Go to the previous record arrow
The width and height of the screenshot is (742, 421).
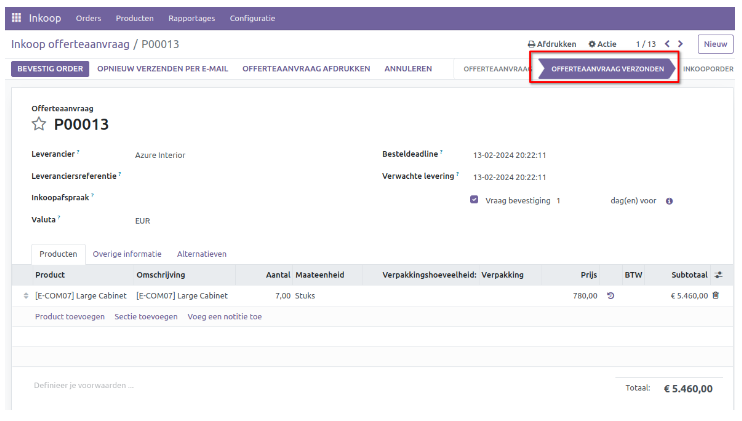click(x=667, y=44)
